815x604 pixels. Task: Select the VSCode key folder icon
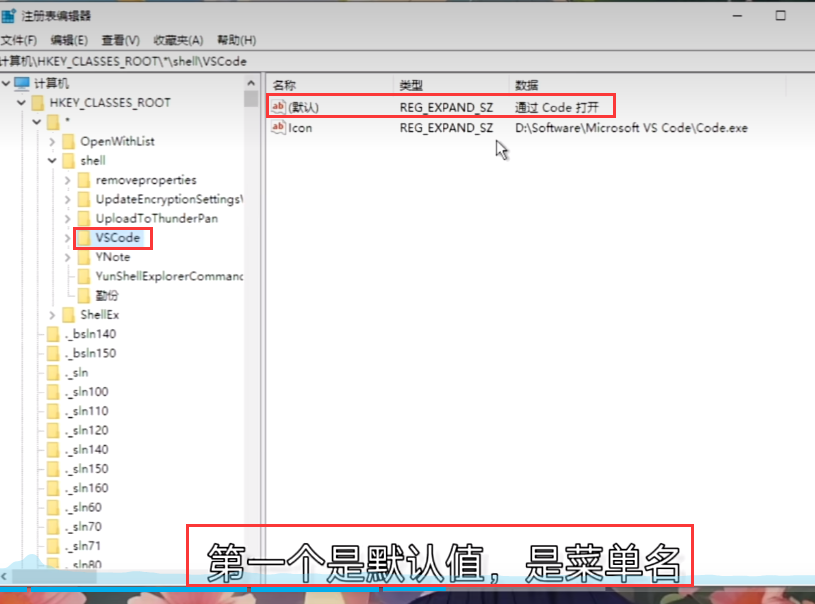[x=85, y=238]
